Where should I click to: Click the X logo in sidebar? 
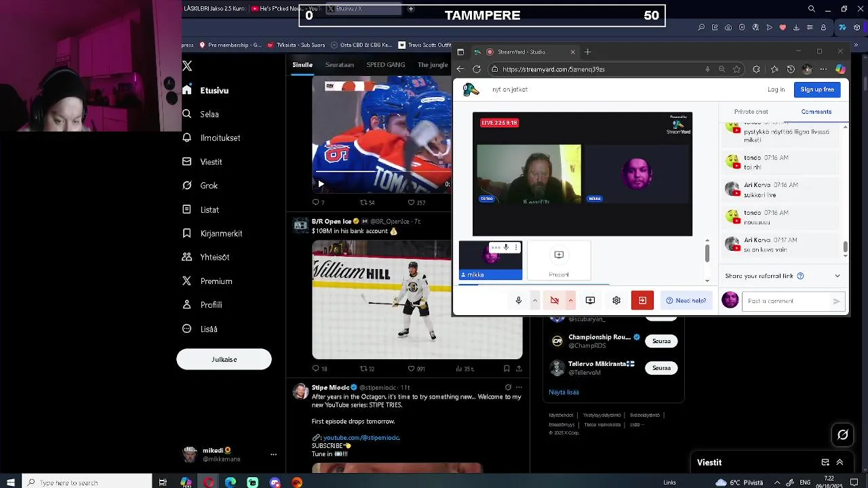[187, 66]
